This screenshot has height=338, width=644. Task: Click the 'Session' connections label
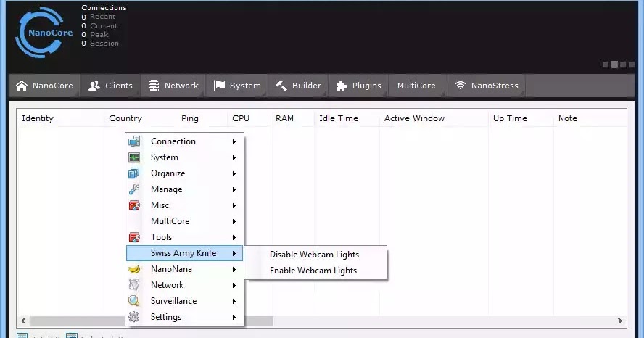tap(104, 44)
